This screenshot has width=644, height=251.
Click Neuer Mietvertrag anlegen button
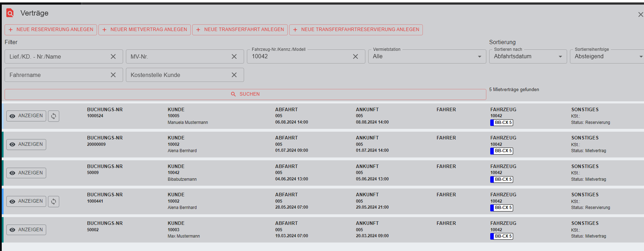click(145, 30)
